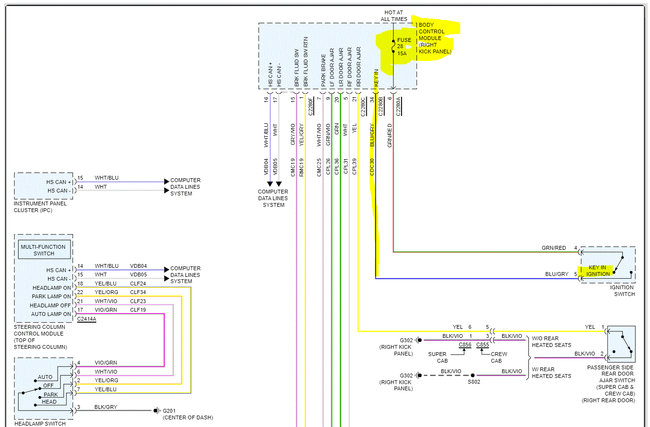Screen dimensions: 650x427
Task: Click splice label "S802"
Action: 474,382
